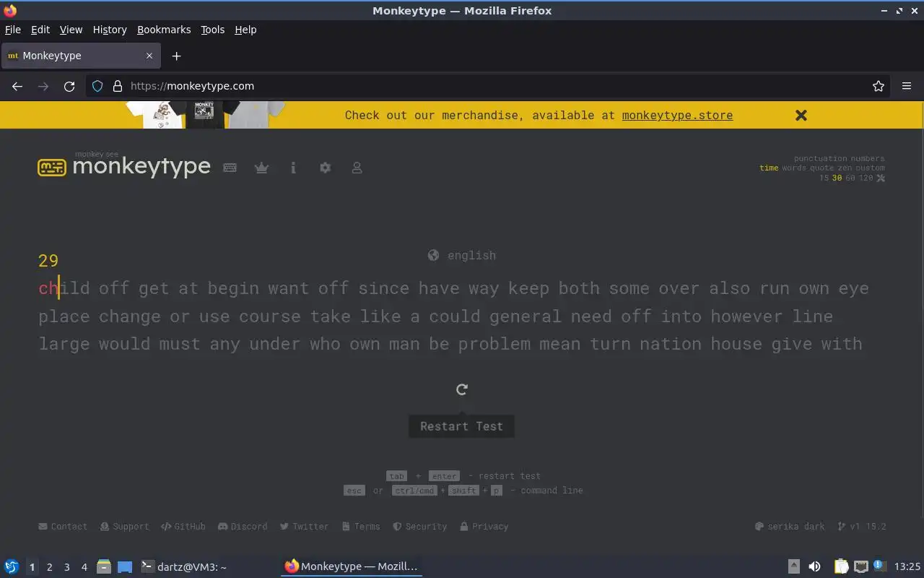
Task: Open the Bookmarks menu
Action: click(x=164, y=30)
